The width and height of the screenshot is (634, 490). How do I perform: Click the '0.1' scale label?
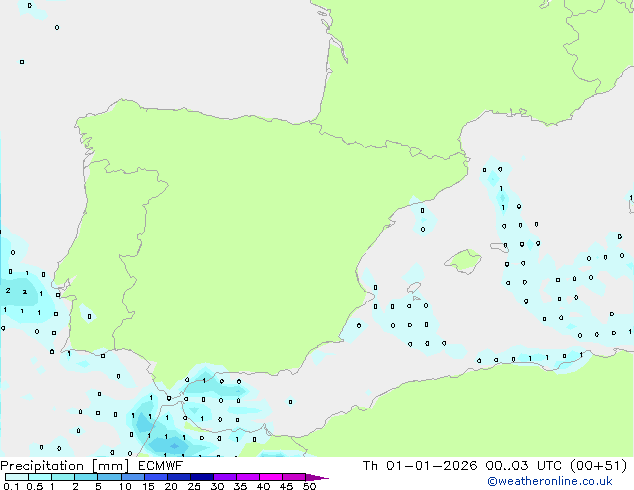click(x=11, y=486)
